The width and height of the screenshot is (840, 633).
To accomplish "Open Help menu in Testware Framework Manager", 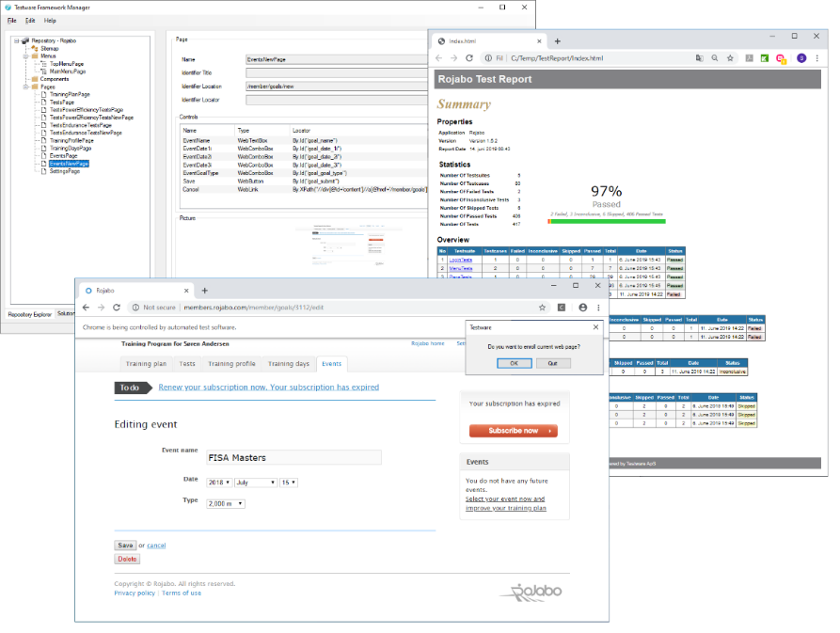I will click(x=50, y=21).
